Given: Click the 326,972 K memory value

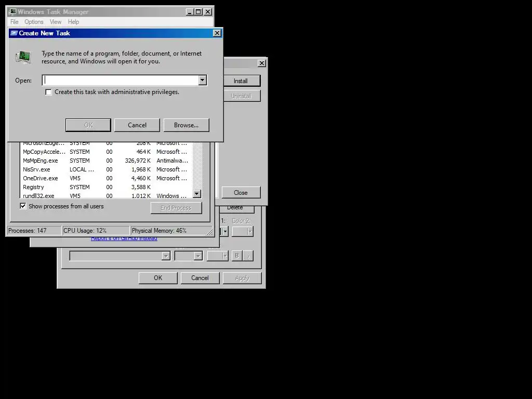Looking at the screenshot, I should [x=138, y=161].
